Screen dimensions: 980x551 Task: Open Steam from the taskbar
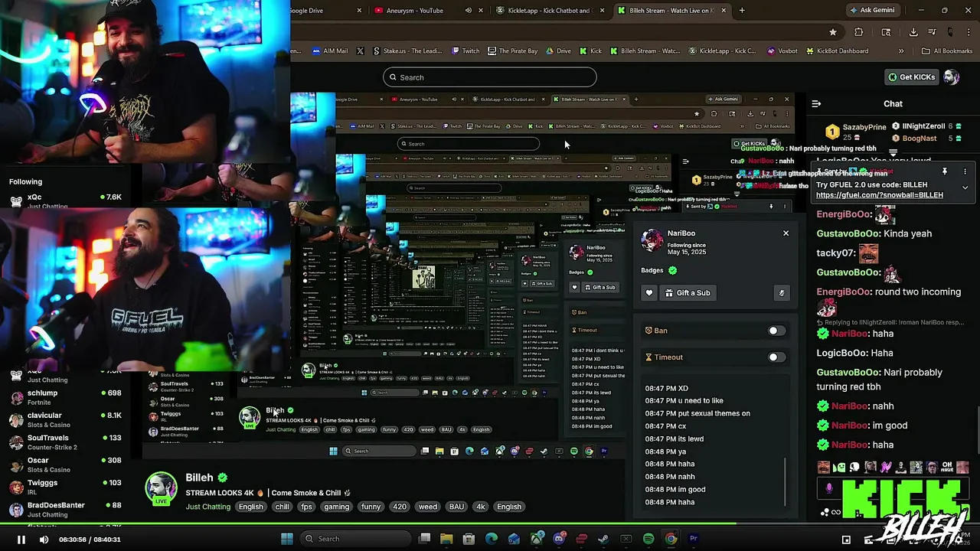(x=603, y=539)
